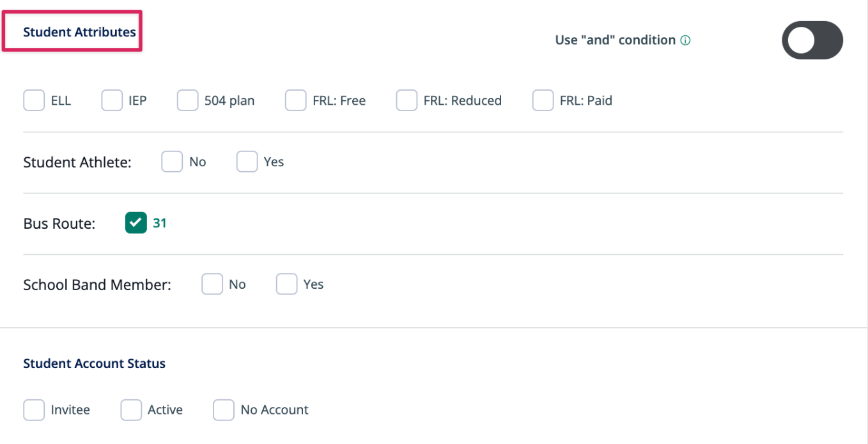
Task: Choose No for School Band Member
Action: [x=212, y=284]
